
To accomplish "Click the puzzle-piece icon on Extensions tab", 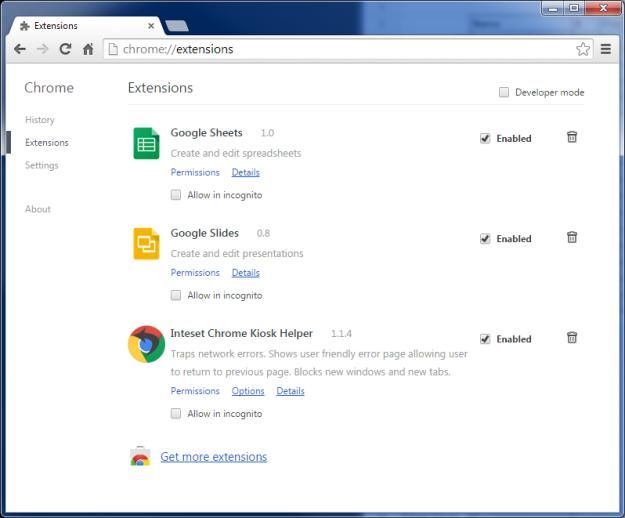I will tap(25, 26).
